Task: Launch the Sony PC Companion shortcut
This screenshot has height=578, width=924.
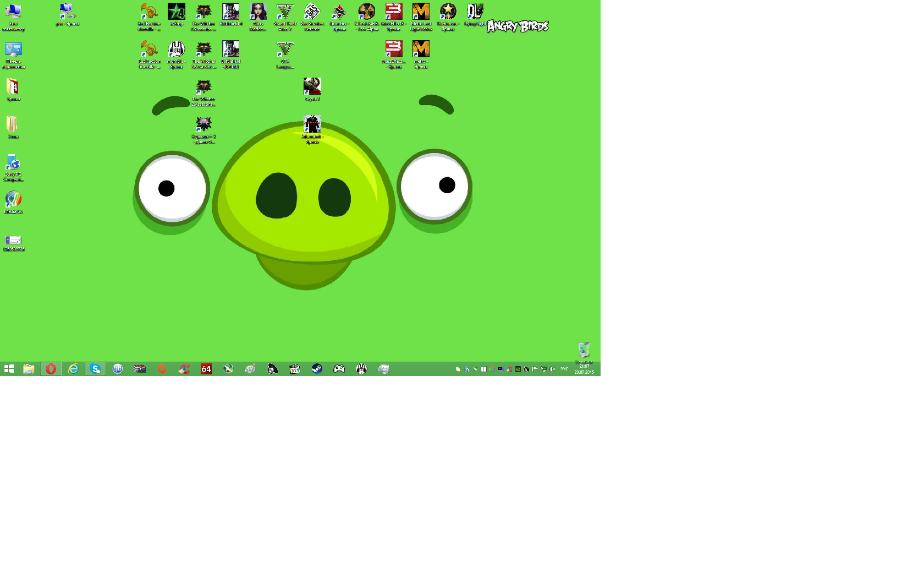Action: (13, 167)
